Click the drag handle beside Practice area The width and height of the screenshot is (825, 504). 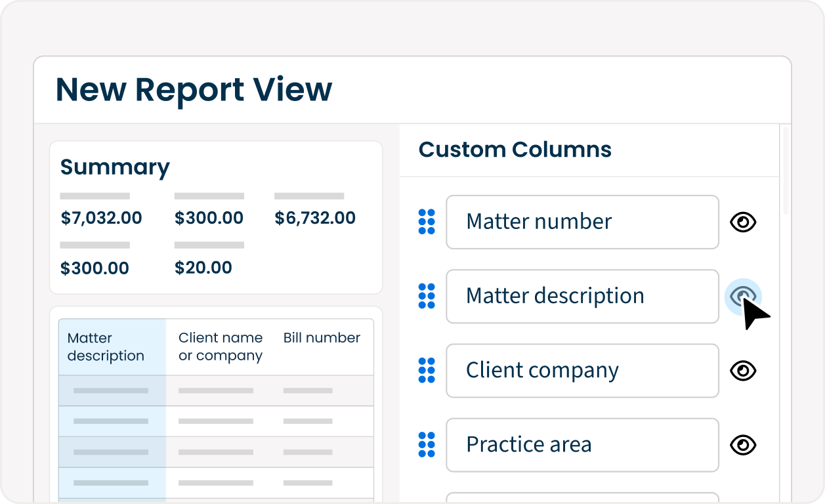(427, 444)
